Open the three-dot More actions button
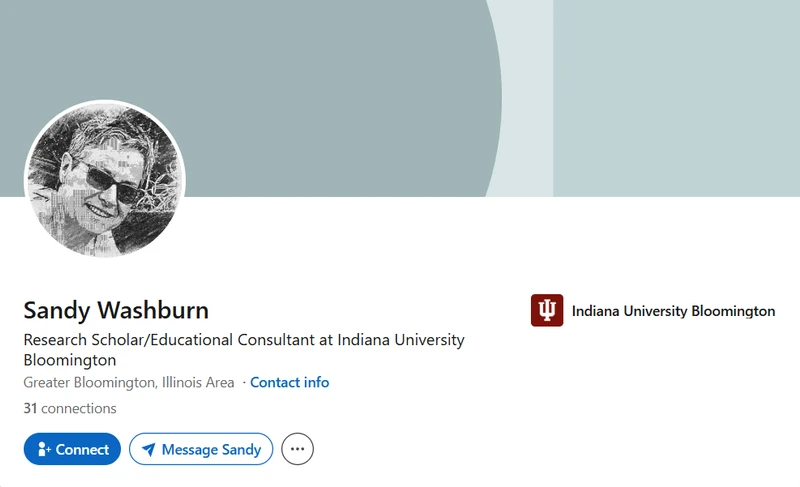 tap(297, 449)
